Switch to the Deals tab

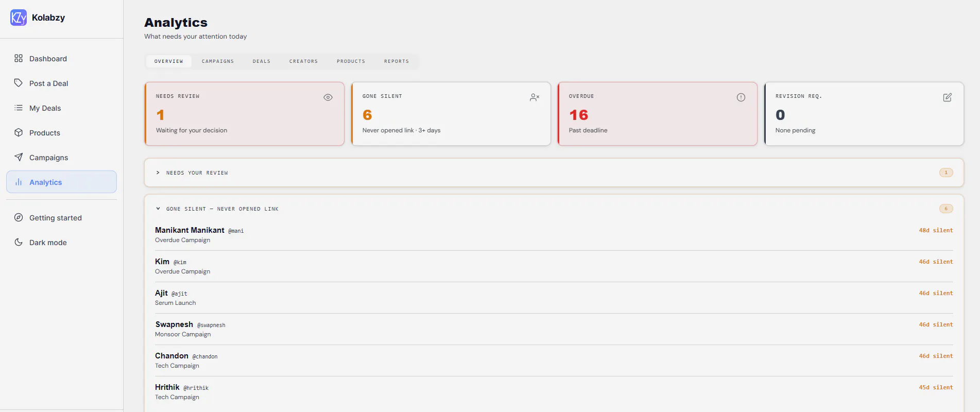[262, 61]
